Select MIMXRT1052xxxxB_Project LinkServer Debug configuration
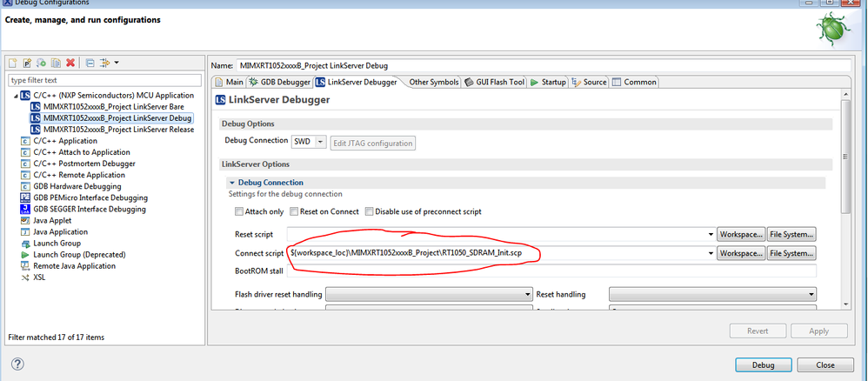Image resolution: width=868 pixels, height=381 pixels. pyautogui.click(x=117, y=118)
